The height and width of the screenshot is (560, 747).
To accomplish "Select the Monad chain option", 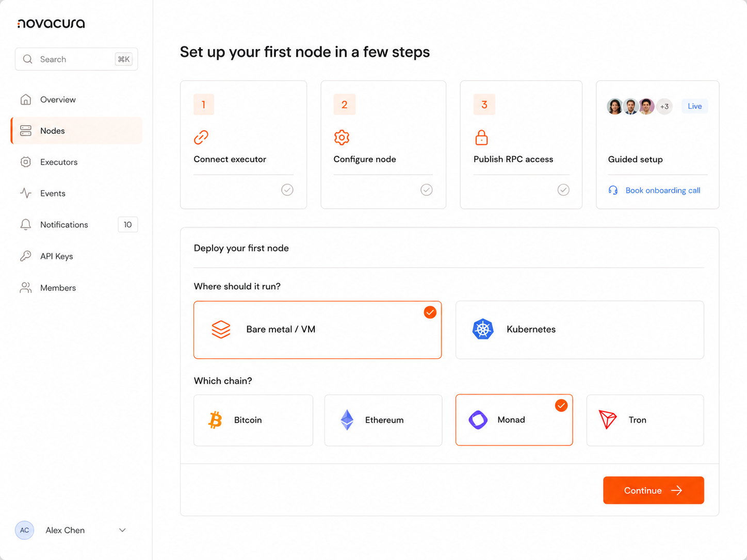I will pyautogui.click(x=514, y=420).
